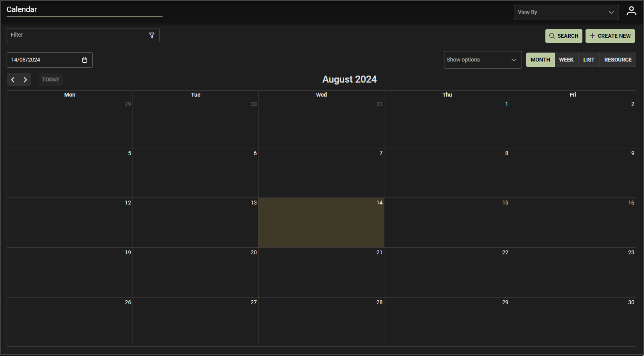Switch to Week view
The image size is (644, 356).
566,60
